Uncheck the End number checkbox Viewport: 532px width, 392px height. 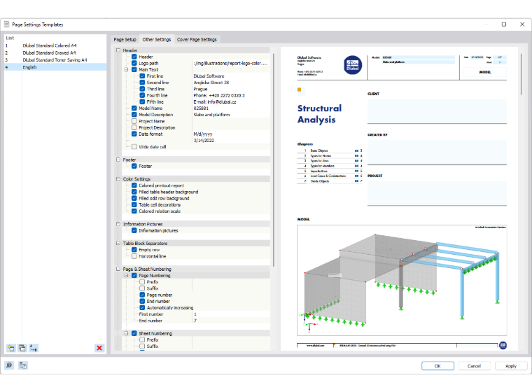[143, 302]
